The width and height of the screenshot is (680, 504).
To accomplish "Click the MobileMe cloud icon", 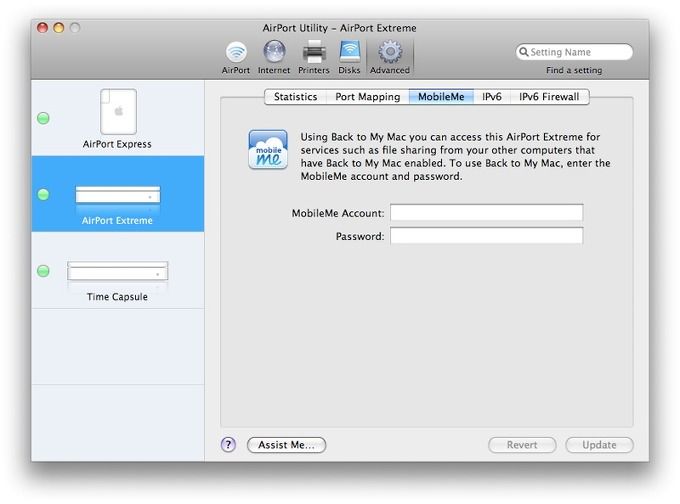I will 268,149.
